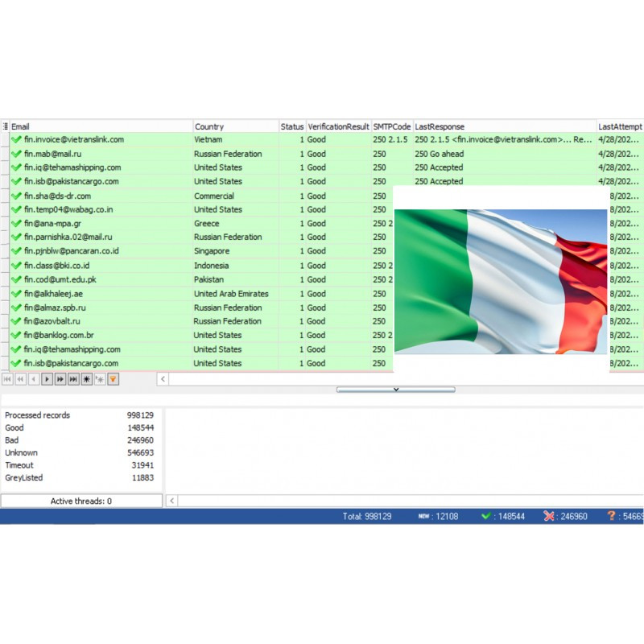
Task: Click the green checkmark good-count status icon
Action: pos(486,516)
